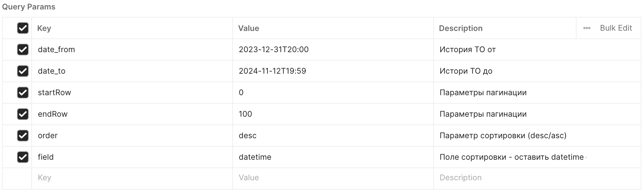The image size is (644, 191).
Task: Edit the order value desc
Action: pos(248,136)
